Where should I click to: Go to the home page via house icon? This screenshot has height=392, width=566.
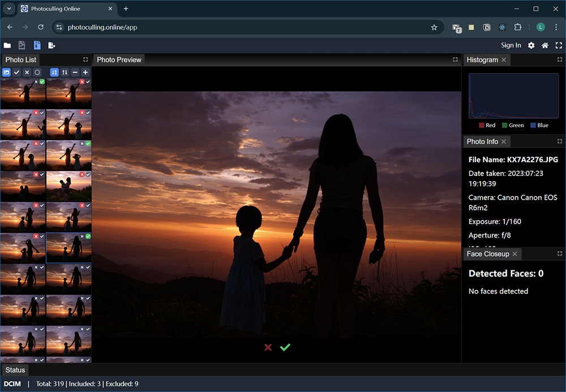pyautogui.click(x=545, y=45)
